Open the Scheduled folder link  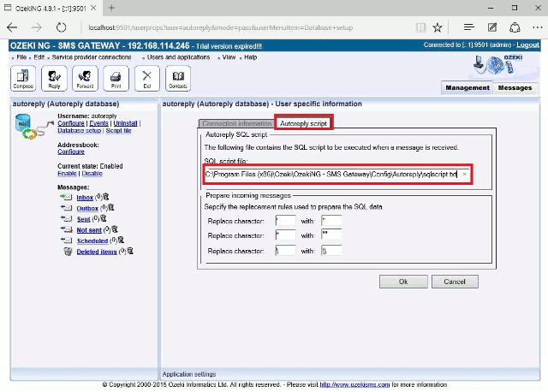pyautogui.click(x=92, y=241)
